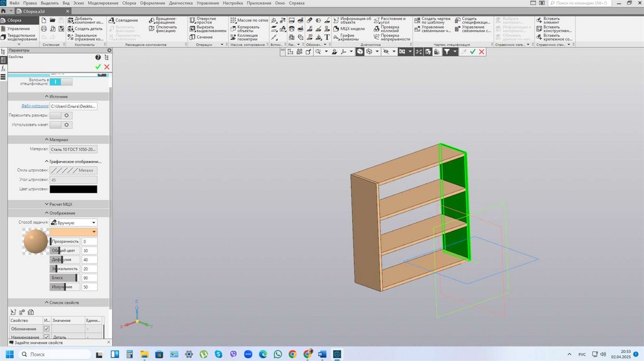Open the 'Диагностика' menu
This screenshot has width=644, height=361.
[180, 3]
